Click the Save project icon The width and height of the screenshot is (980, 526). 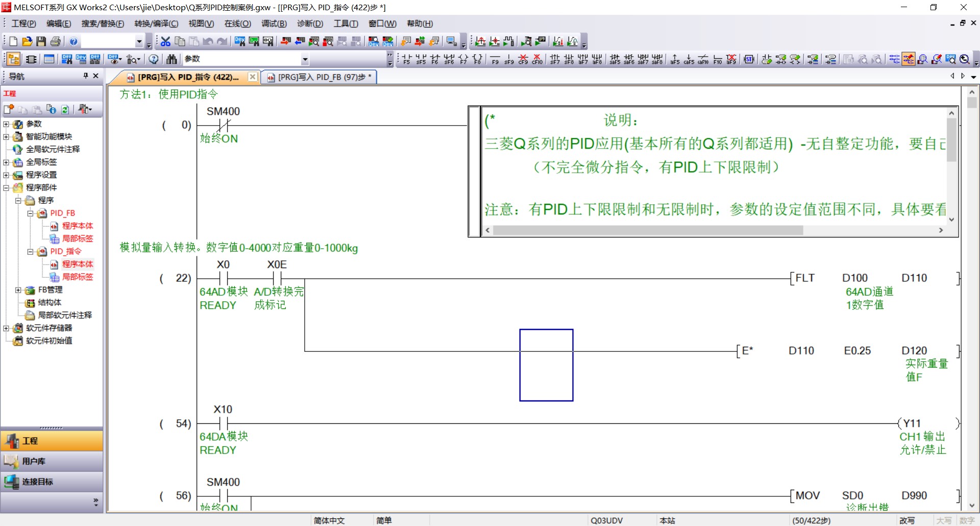pyautogui.click(x=41, y=41)
